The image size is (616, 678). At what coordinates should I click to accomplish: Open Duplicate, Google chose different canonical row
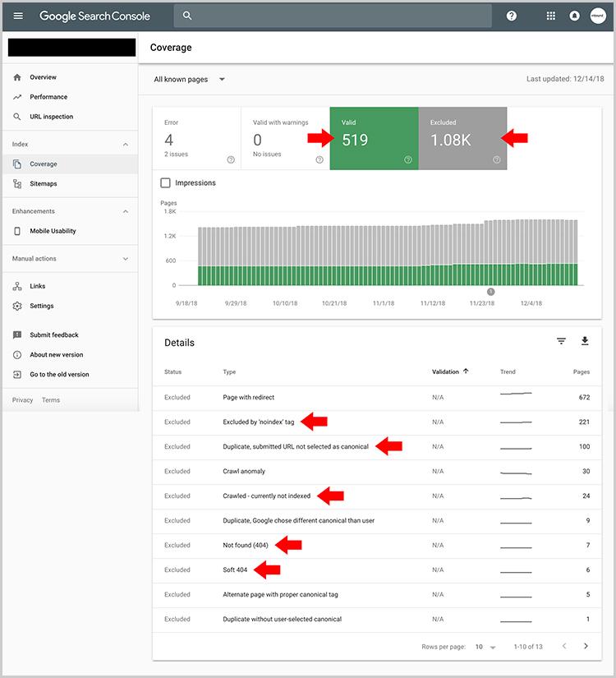(377, 520)
